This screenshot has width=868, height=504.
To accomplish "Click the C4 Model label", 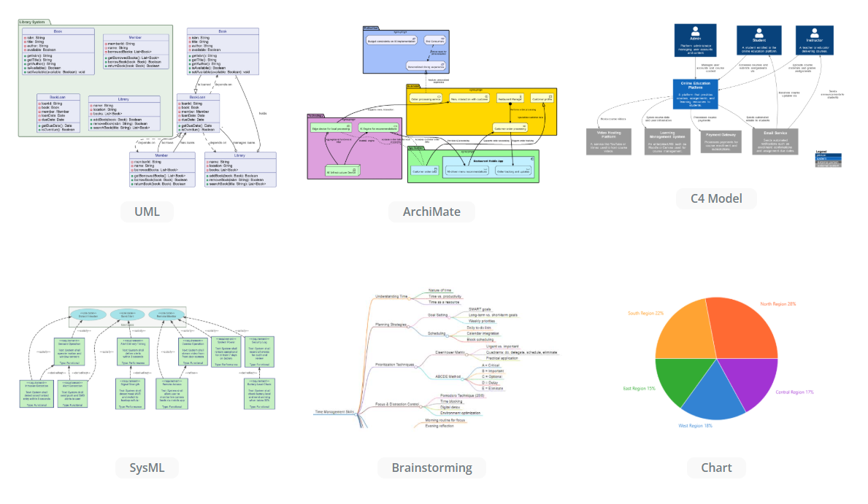I will (716, 198).
